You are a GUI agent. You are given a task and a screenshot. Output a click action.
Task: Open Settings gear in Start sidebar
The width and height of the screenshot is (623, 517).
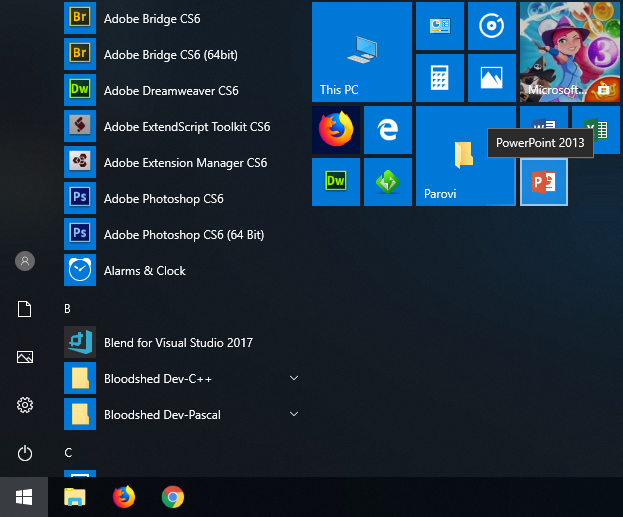25,405
